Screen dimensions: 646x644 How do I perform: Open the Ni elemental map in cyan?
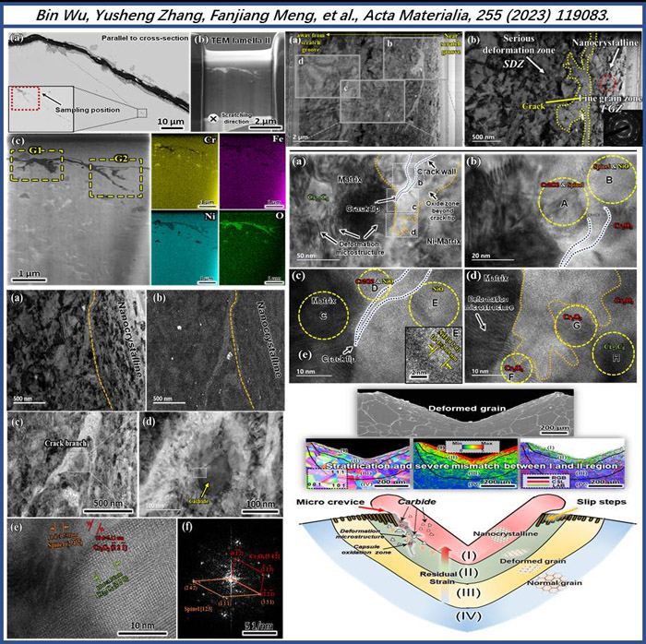[181, 243]
